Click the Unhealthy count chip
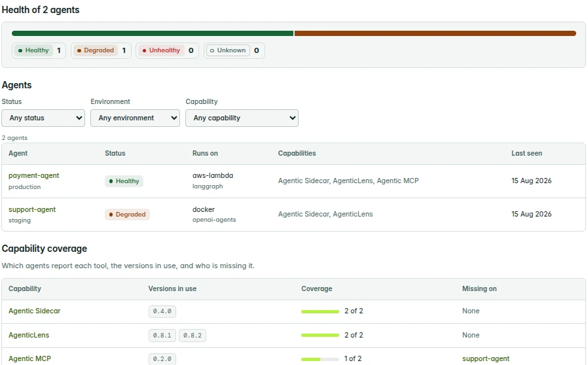This screenshot has width=588, height=365. (x=167, y=50)
